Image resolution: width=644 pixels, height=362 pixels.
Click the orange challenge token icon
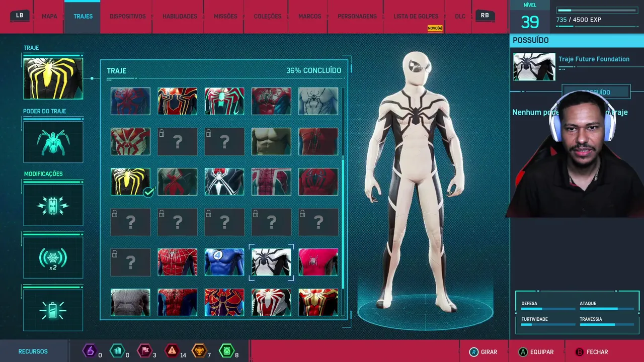point(200,351)
